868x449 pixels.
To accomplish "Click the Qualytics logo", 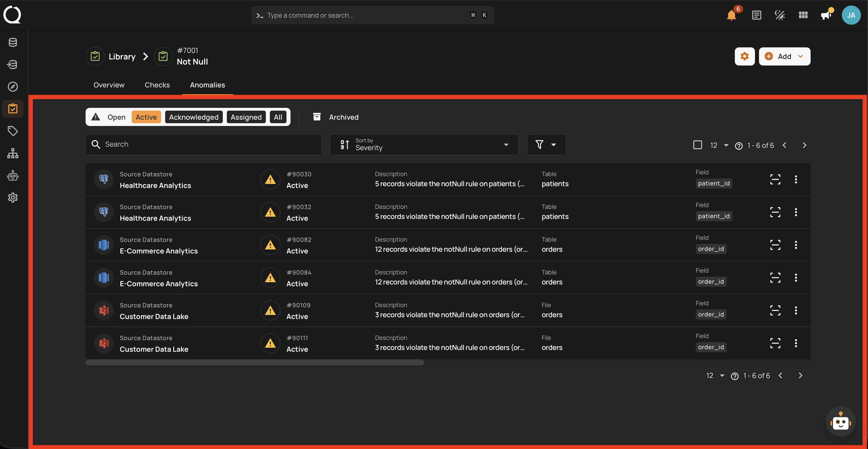I will pos(13,15).
